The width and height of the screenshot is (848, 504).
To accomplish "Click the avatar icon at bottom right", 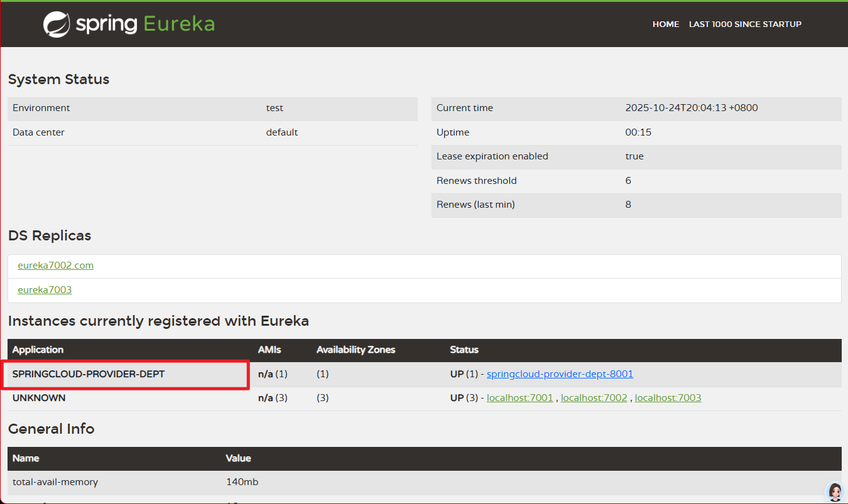I will tap(835, 491).
